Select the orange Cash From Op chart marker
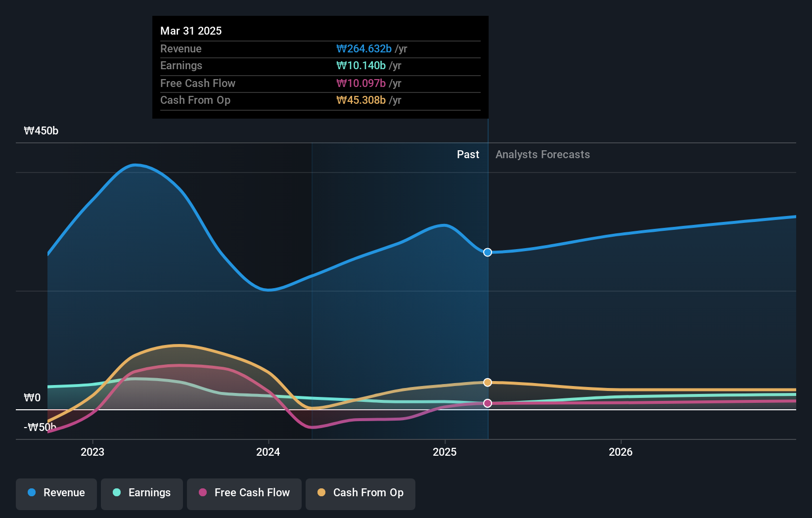The height and width of the screenshot is (518, 812). (x=487, y=382)
